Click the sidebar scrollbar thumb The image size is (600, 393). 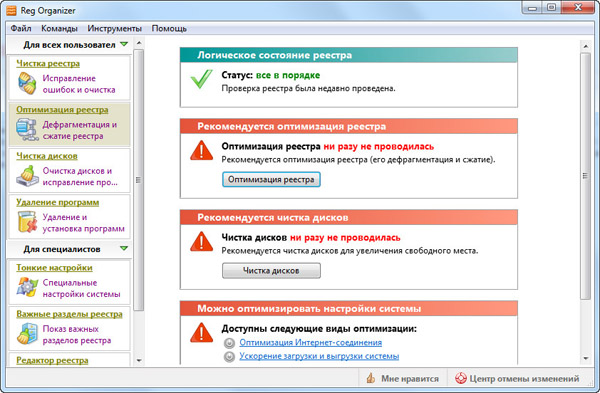click(139, 180)
